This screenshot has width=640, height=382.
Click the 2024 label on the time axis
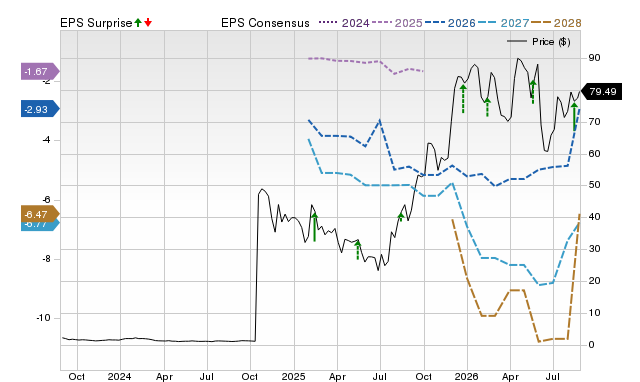(119, 377)
